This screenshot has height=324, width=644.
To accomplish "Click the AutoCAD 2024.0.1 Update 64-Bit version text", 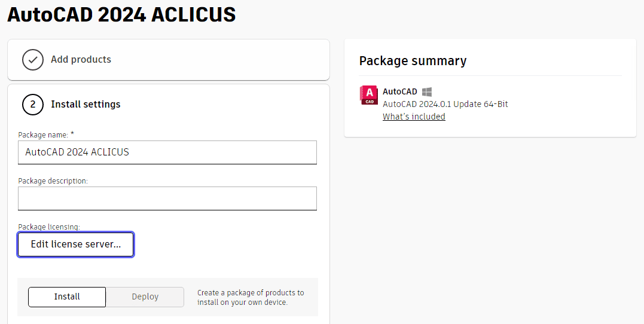I will coord(445,104).
